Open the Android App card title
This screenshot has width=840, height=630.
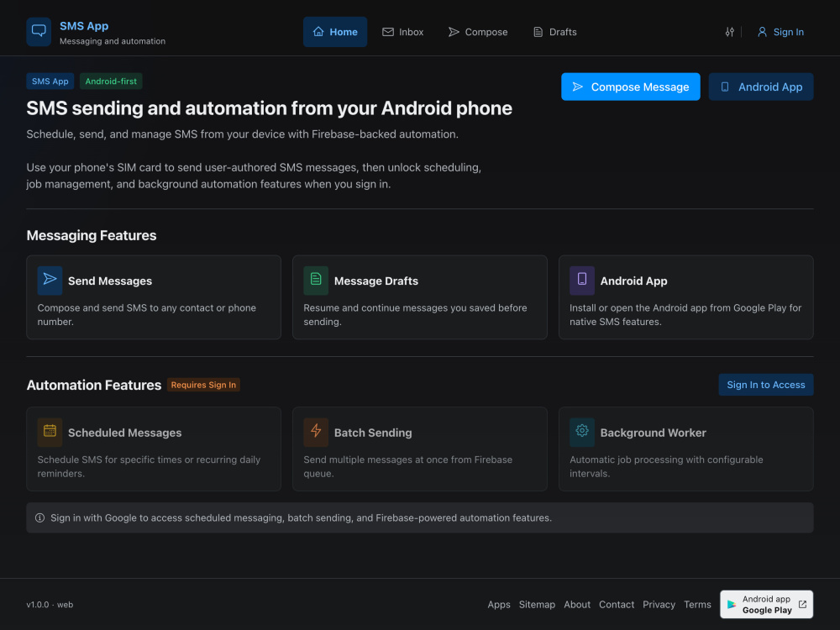click(633, 281)
